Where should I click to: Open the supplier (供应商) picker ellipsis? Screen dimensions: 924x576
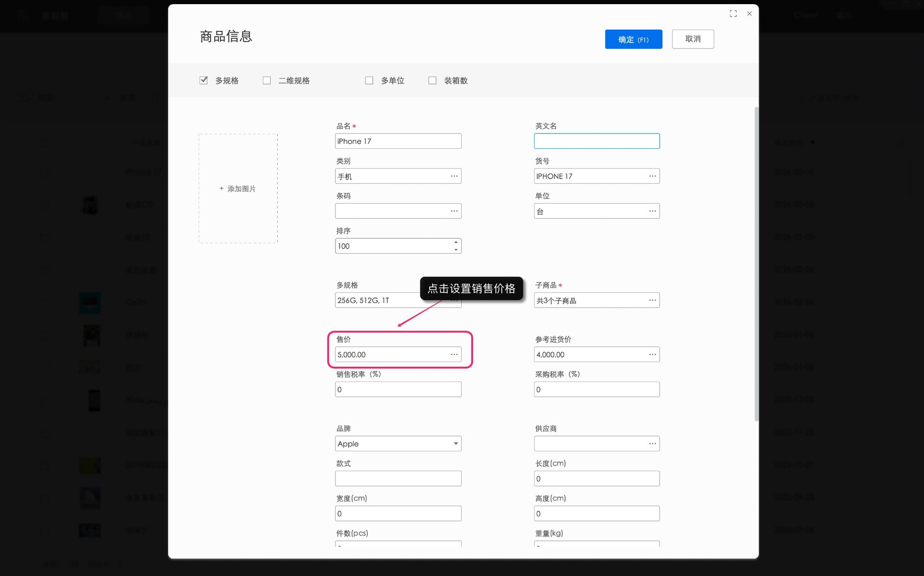coord(652,443)
